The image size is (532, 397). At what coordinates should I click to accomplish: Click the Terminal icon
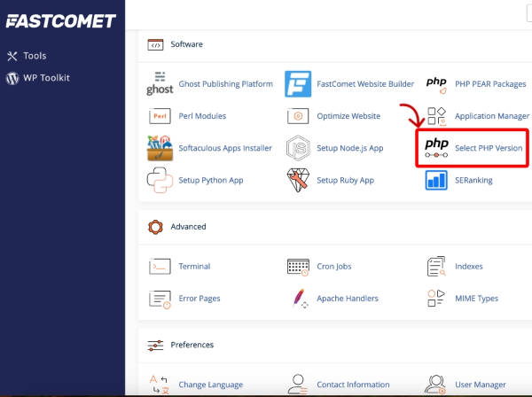[160, 267]
